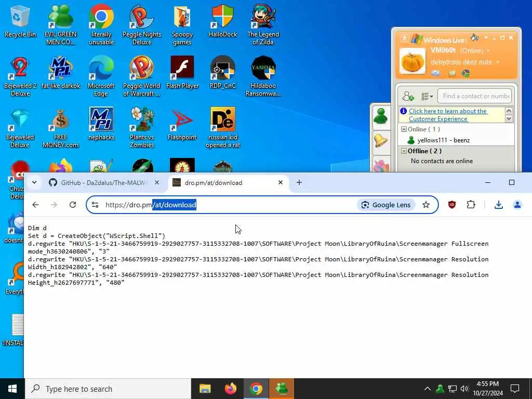532x399 pixels.
Task: Open the folder icon in Messenger header
Action: 451,73
